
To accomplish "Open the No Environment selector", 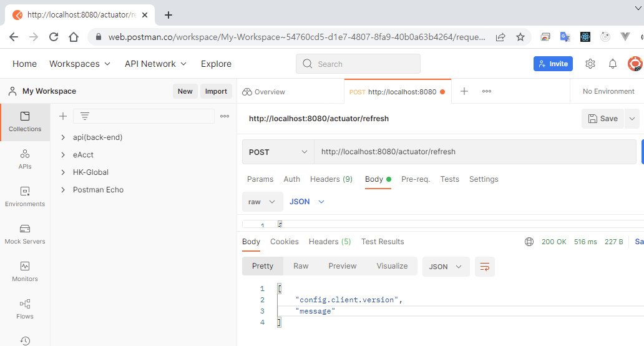I will [x=608, y=91].
